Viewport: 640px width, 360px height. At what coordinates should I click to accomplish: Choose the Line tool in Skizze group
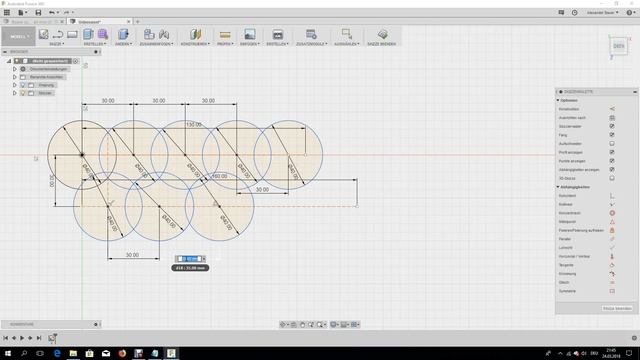coord(58,34)
